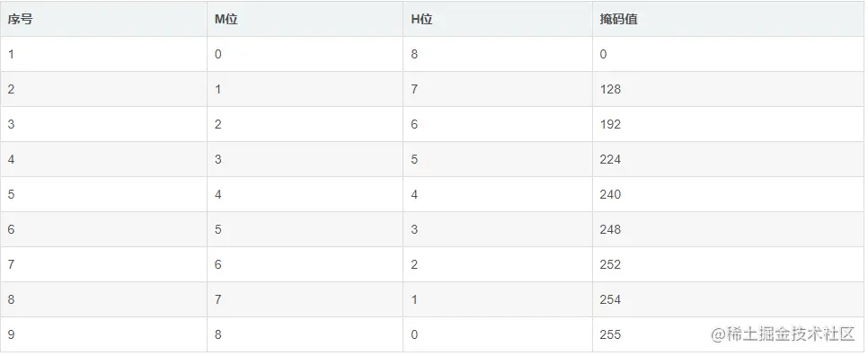Select the mask value 128 cell
The image size is (868, 356).
pos(728,89)
